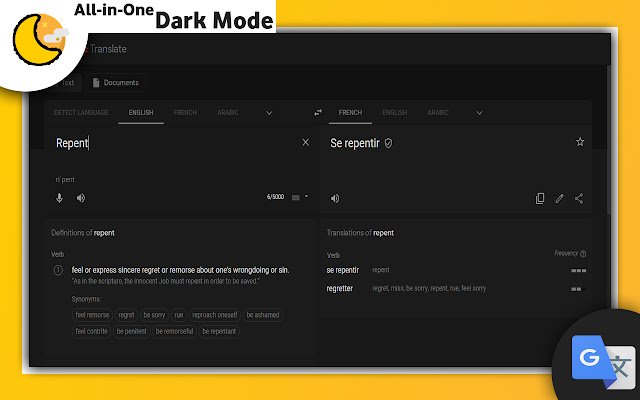Click the page vertical scrollbar

(x=608, y=139)
